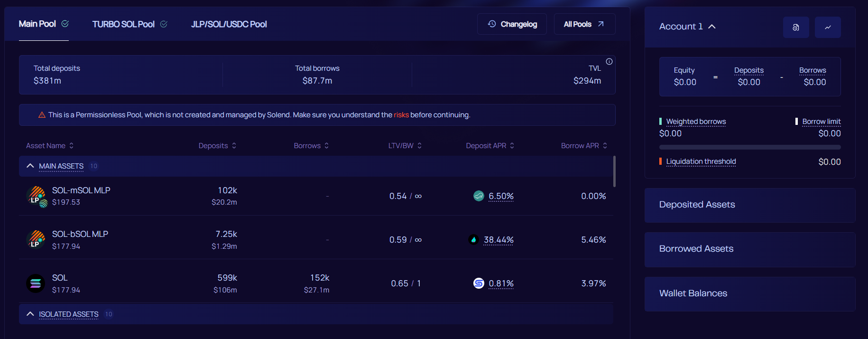This screenshot has height=339, width=868.
Task: Sort the table by Borrow APR
Action: (x=583, y=146)
